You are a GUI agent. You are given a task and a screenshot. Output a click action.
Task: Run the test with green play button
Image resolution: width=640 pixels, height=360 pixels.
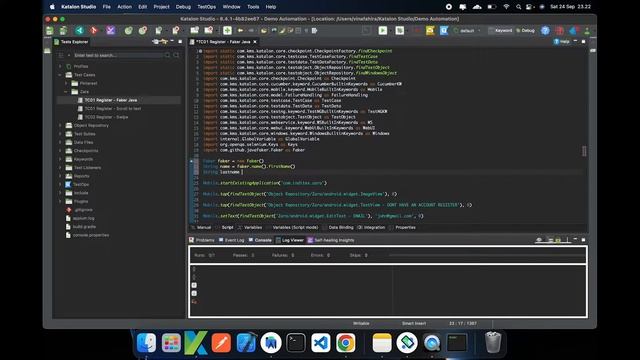[382, 31]
